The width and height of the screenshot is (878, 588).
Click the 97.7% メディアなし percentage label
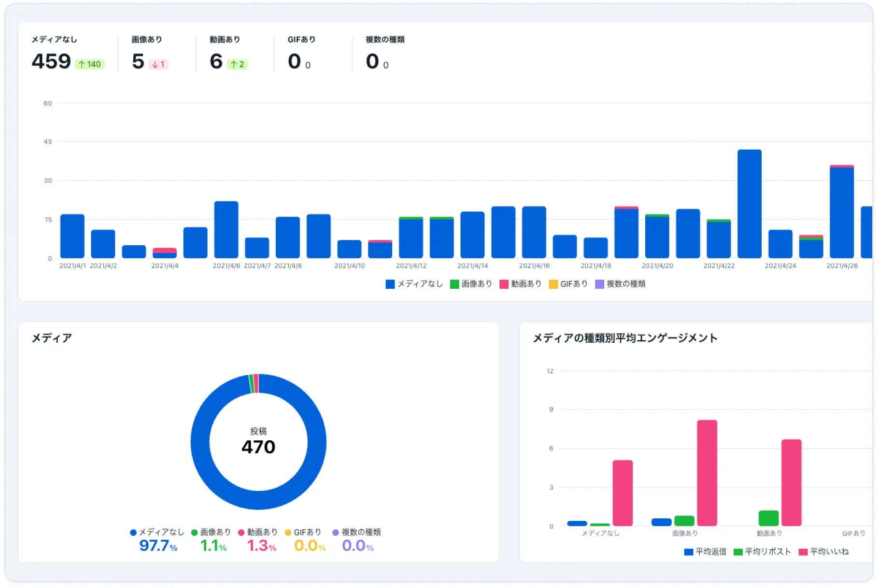pyautogui.click(x=157, y=547)
